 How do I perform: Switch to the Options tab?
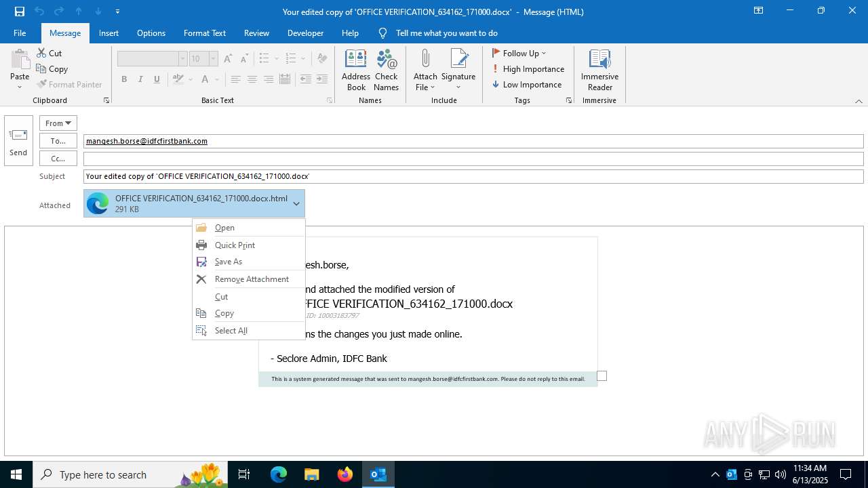tap(151, 33)
